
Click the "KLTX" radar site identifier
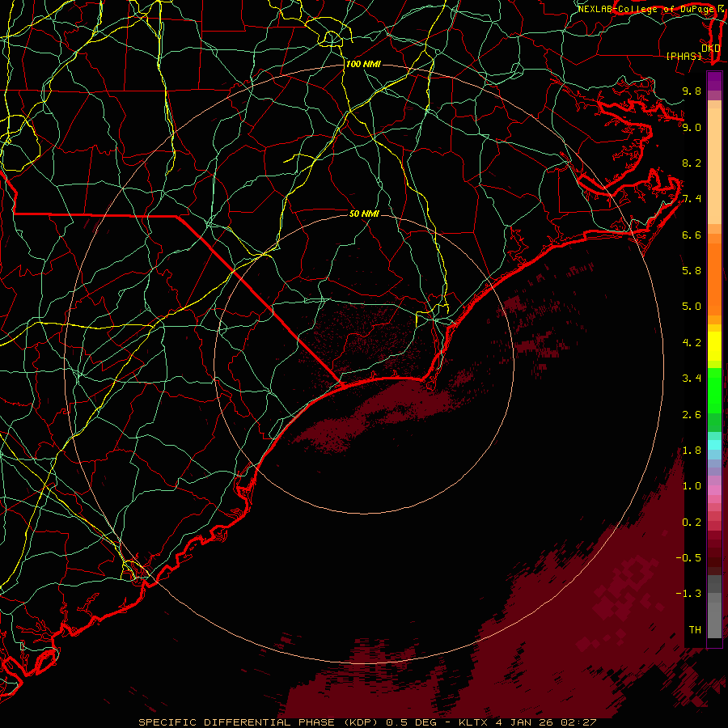(472, 722)
